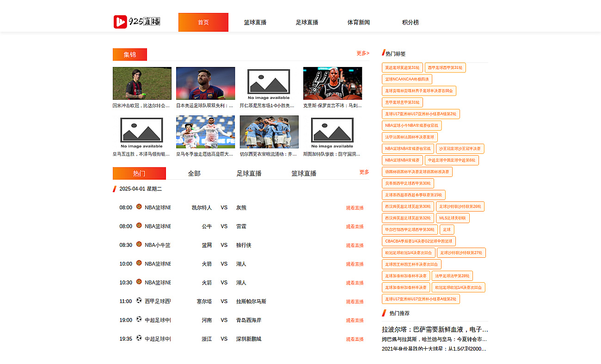Click basketball icon in 公牛 vs 雷霆 row
This screenshot has height=364, width=601.
click(139, 225)
